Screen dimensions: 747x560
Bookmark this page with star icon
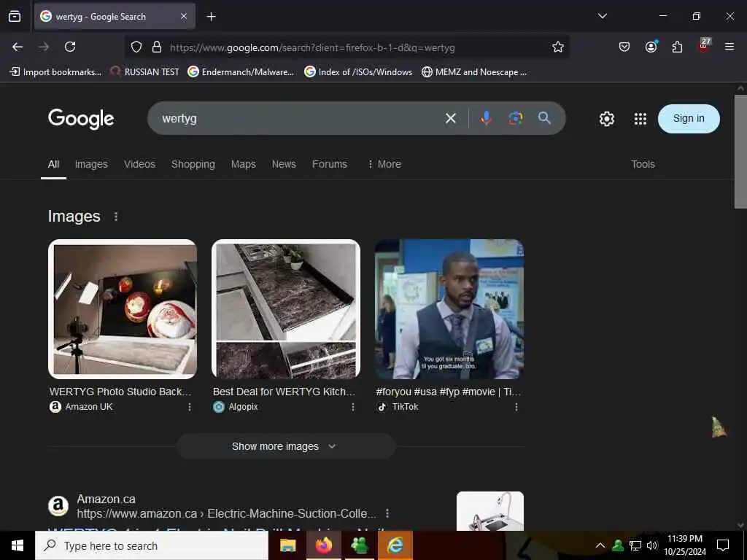pos(558,47)
